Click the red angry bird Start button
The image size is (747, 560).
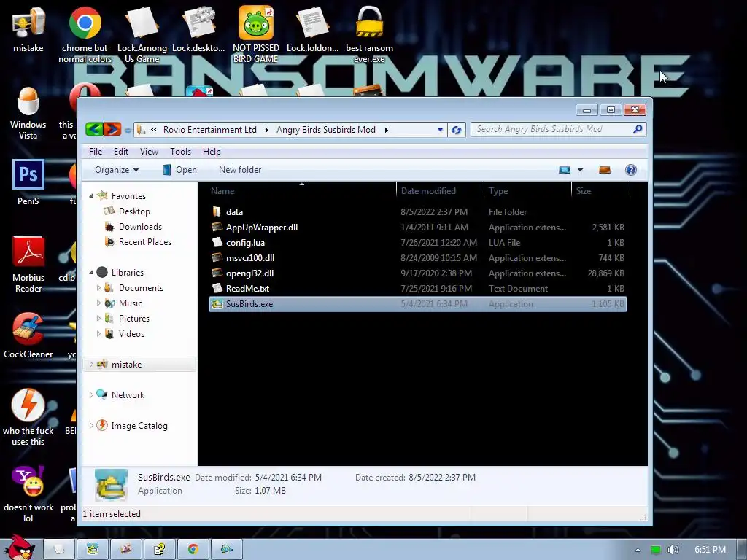[x=18, y=548]
